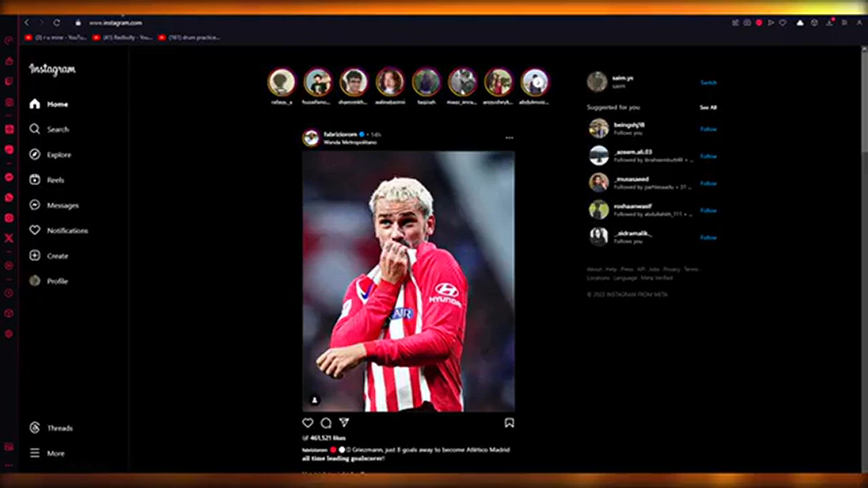This screenshot has width=868, height=488.
Task: Like the Griezmann post with the heart icon
Action: [x=308, y=423]
